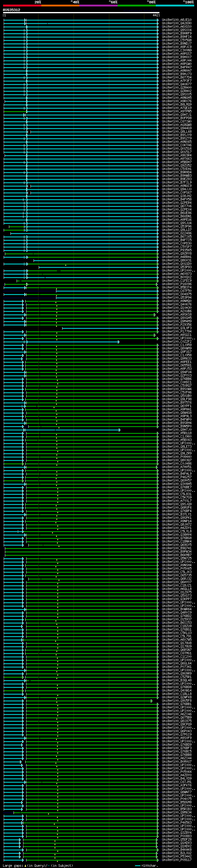This screenshot has height=868, width=197.
Task: Select UniRef100_Q9M634 entry
Action: click(177, 812)
